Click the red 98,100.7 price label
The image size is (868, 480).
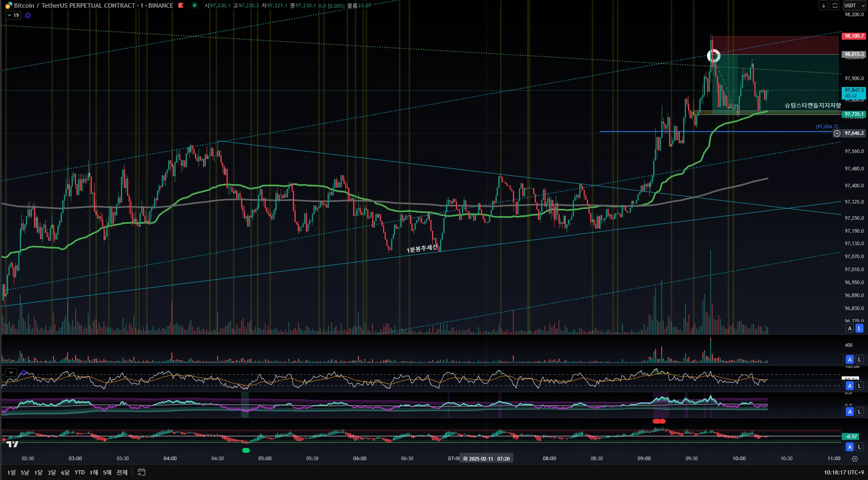click(x=854, y=36)
